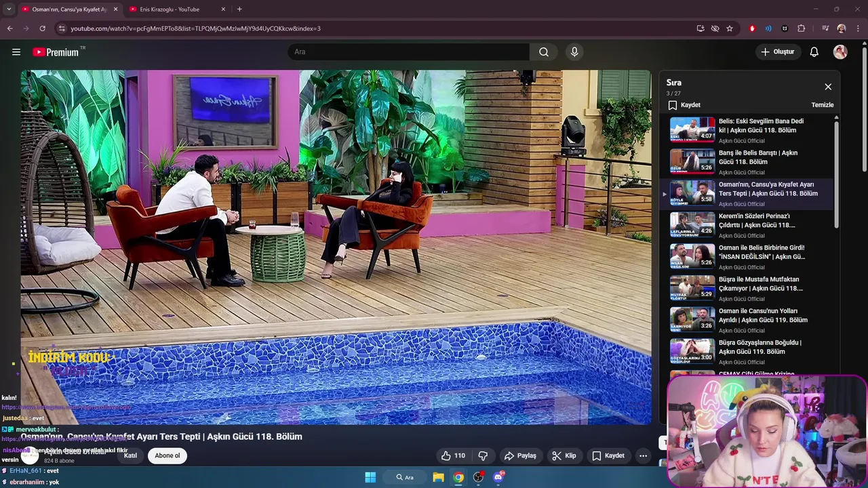Open the Chrome profile avatar

coord(842,28)
